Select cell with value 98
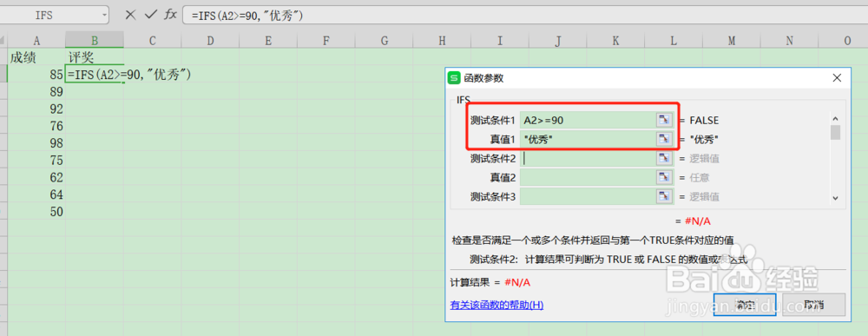This screenshot has height=336, width=868. point(36,142)
